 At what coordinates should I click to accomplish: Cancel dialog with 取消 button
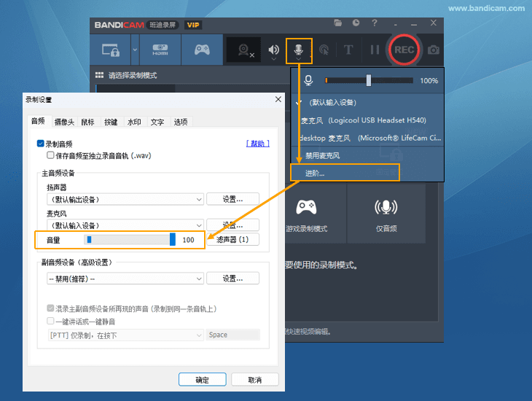pyautogui.click(x=255, y=380)
